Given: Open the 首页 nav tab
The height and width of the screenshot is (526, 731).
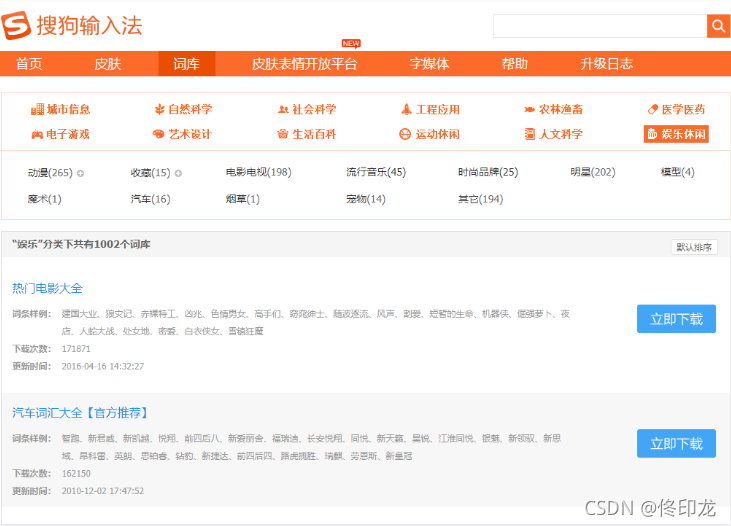Looking at the screenshot, I should click(x=29, y=63).
